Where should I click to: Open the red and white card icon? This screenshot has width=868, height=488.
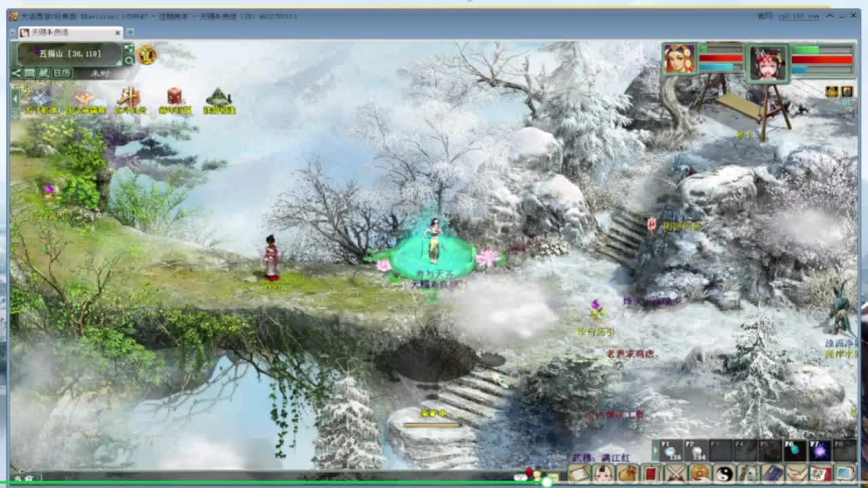[x=821, y=473]
